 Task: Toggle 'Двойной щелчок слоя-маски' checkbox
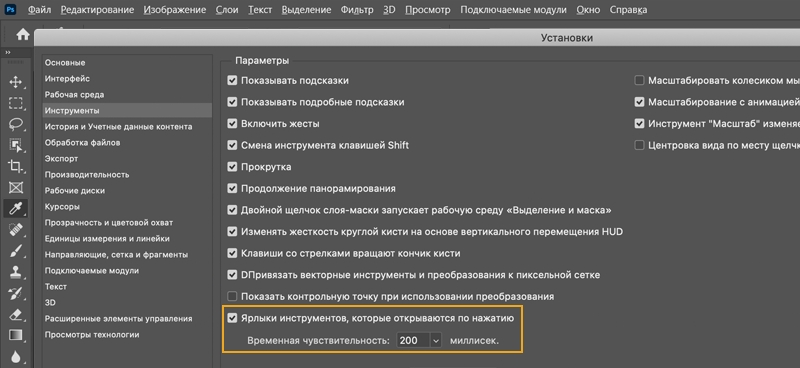coord(233,210)
